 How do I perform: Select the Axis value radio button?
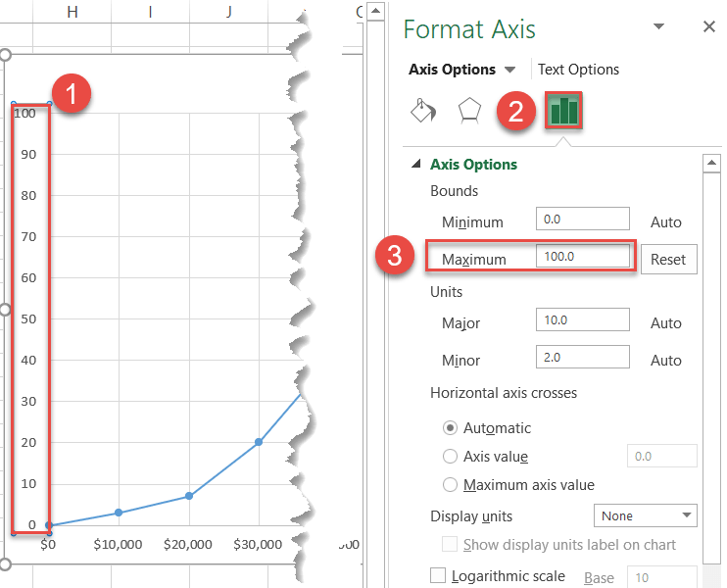(x=450, y=457)
